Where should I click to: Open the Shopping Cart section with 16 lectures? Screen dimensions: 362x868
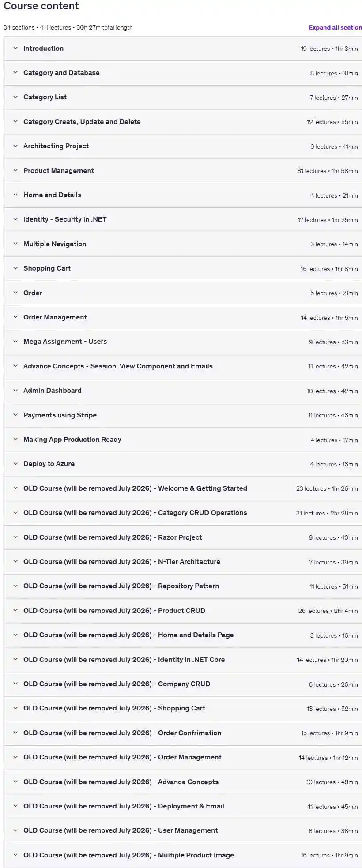coord(183,268)
